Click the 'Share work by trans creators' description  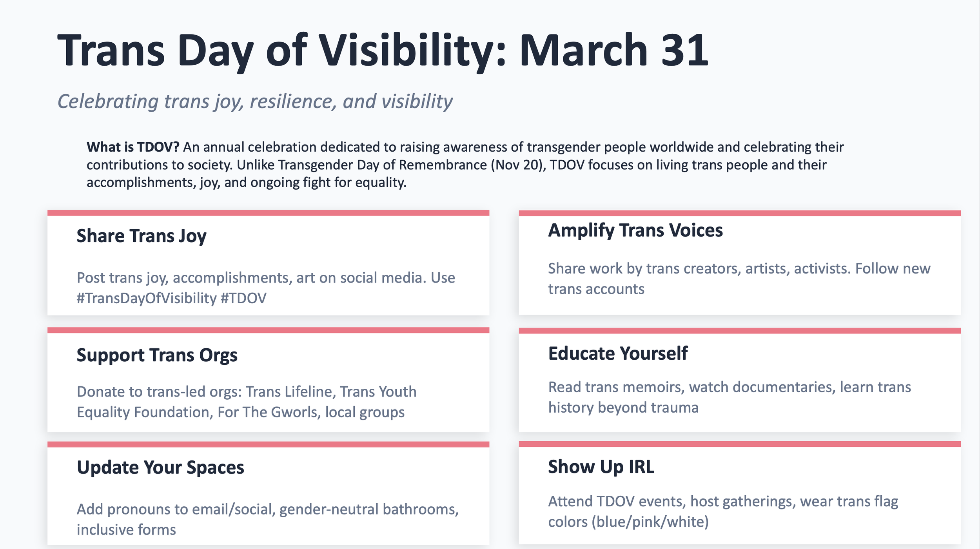click(x=739, y=279)
